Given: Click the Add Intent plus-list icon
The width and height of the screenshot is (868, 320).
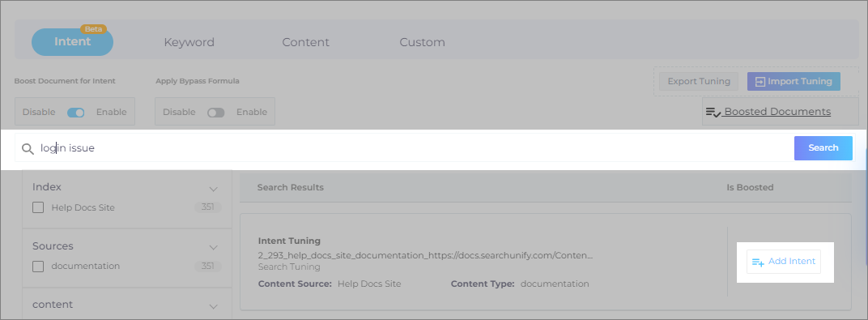Looking at the screenshot, I should [x=758, y=262].
